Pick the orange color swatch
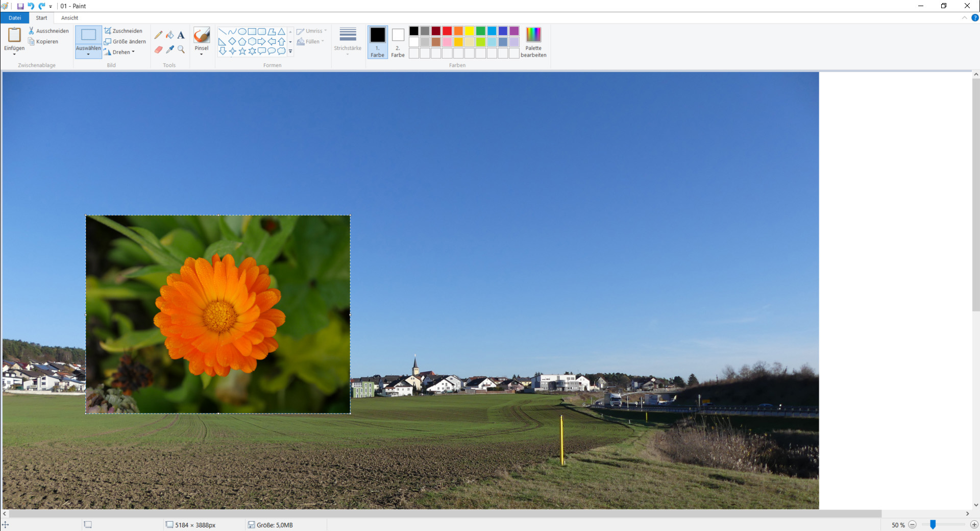This screenshot has width=980, height=531. (458, 31)
